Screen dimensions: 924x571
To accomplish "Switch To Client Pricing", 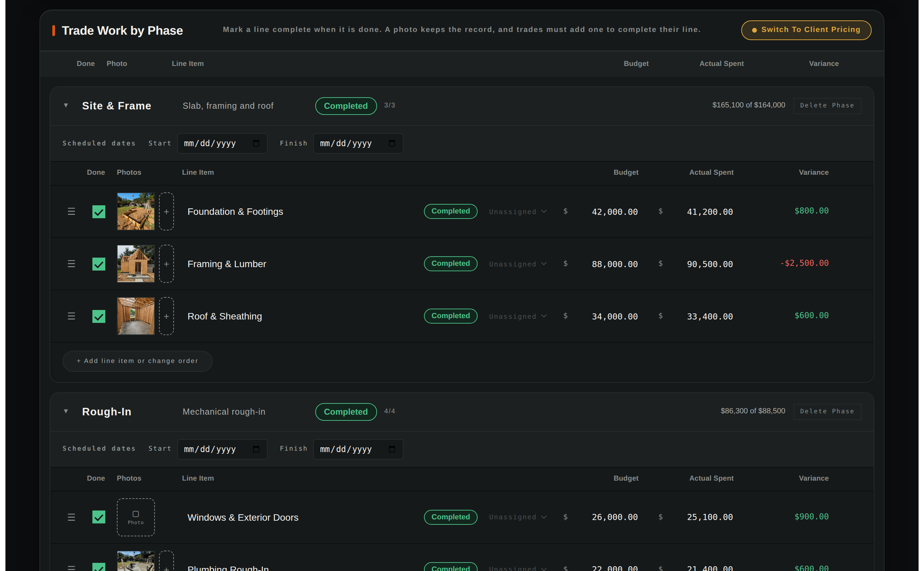I will pos(806,30).
